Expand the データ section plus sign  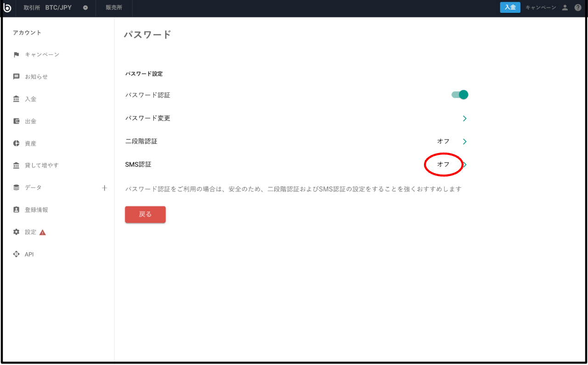(x=104, y=188)
